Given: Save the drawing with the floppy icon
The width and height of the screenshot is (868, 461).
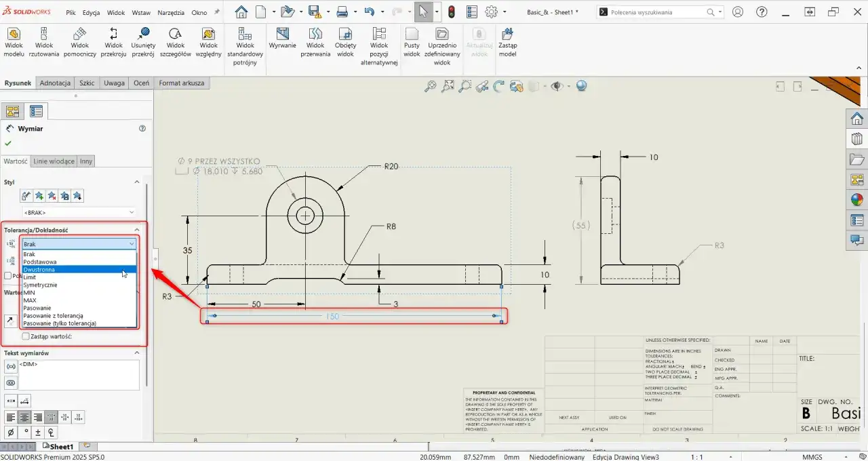Looking at the screenshot, I should click(x=314, y=12).
